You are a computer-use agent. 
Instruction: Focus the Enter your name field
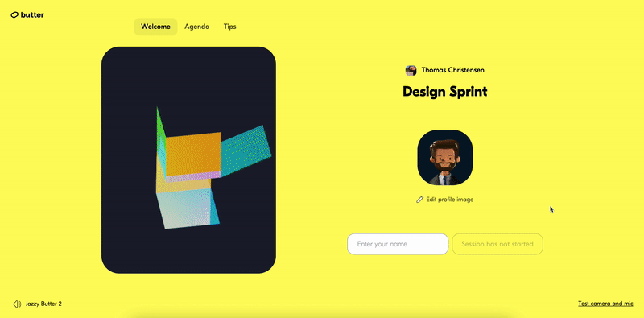(x=398, y=244)
